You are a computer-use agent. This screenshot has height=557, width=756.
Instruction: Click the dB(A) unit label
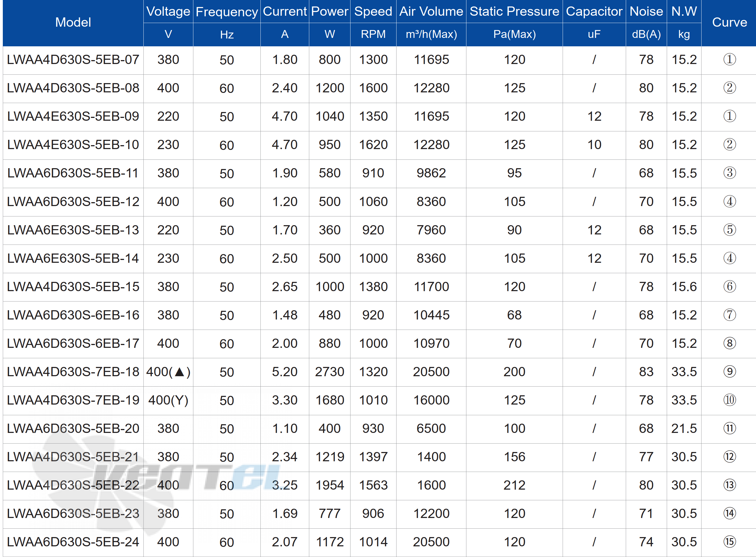point(647,34)
